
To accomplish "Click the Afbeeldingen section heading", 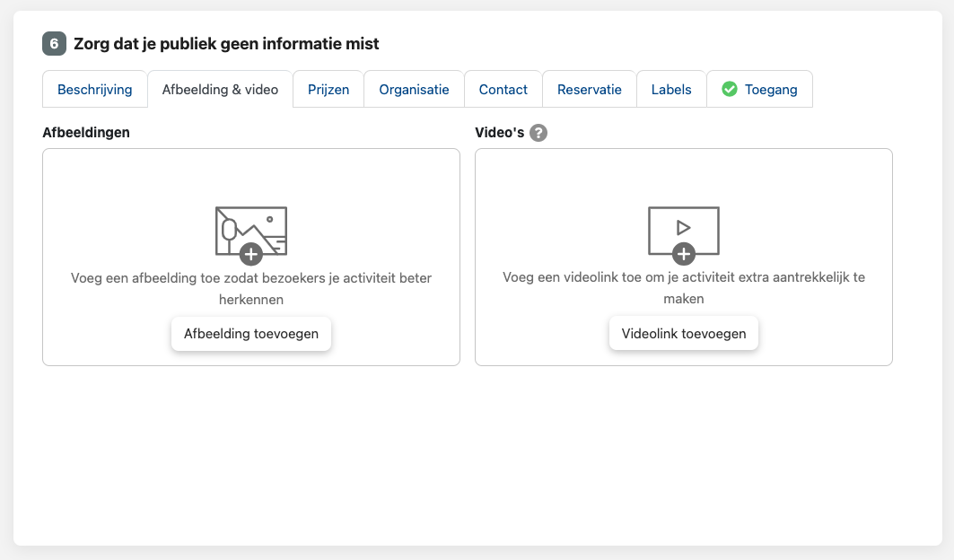I will tap(86, 133).
